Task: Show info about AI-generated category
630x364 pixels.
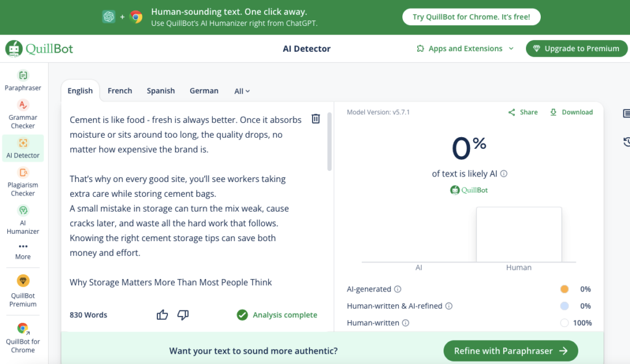Action: (x=397, y=289)
